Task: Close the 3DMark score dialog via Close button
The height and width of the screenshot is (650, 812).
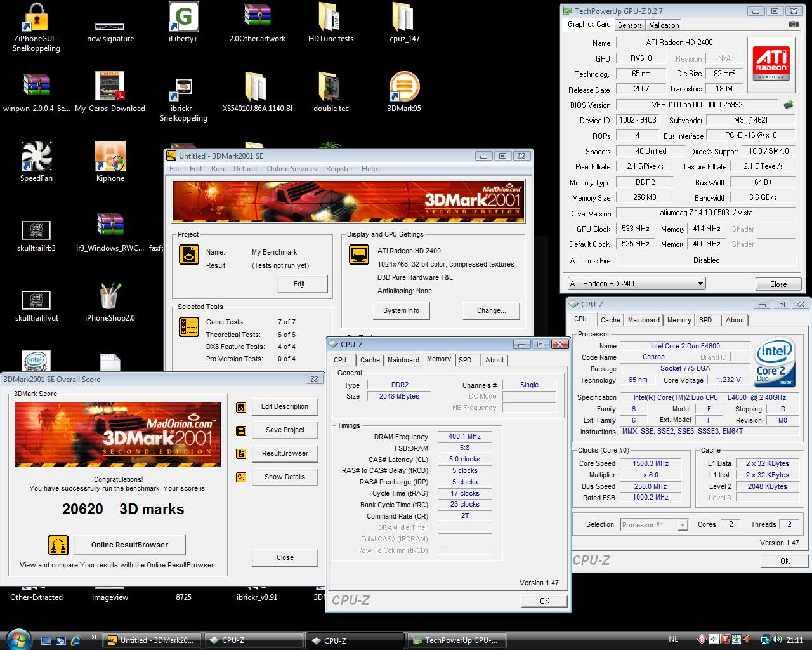Action: 285,558
